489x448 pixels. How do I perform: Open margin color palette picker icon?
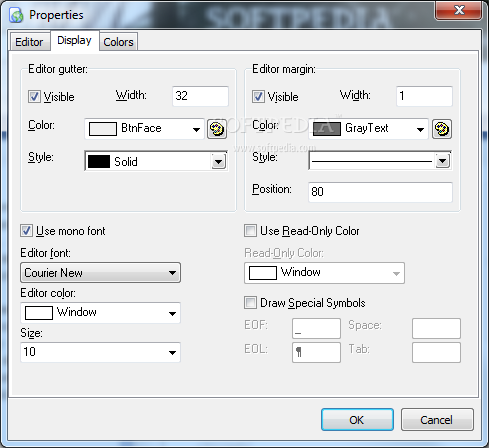coord(442,129)
